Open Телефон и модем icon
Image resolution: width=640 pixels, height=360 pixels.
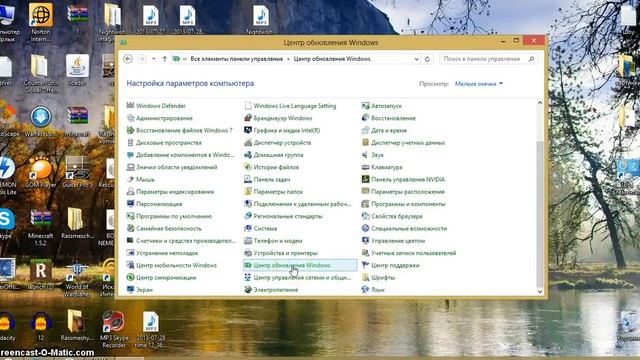[x=248, y=240]
